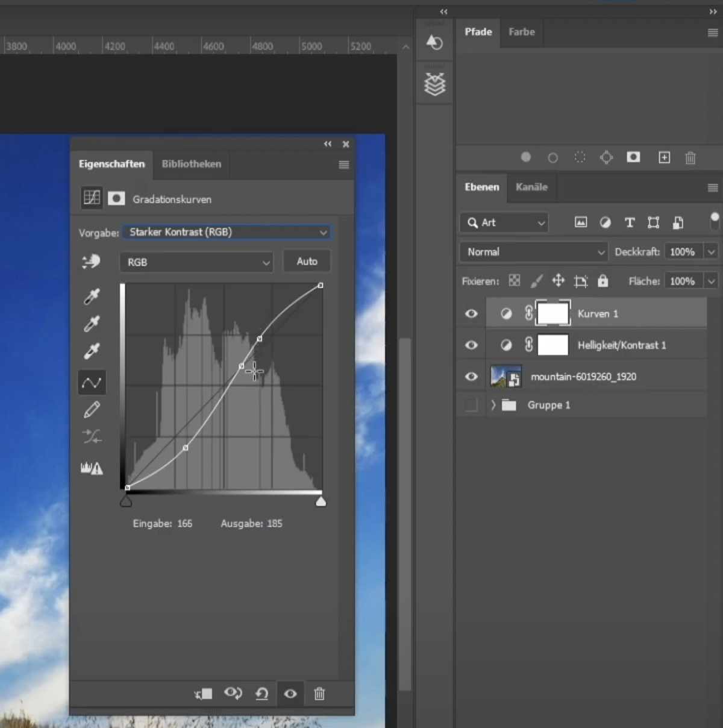This screenshot has height=728, width=723.
Task: Show the Gruppe 1 group
Action: click(471, 404)
